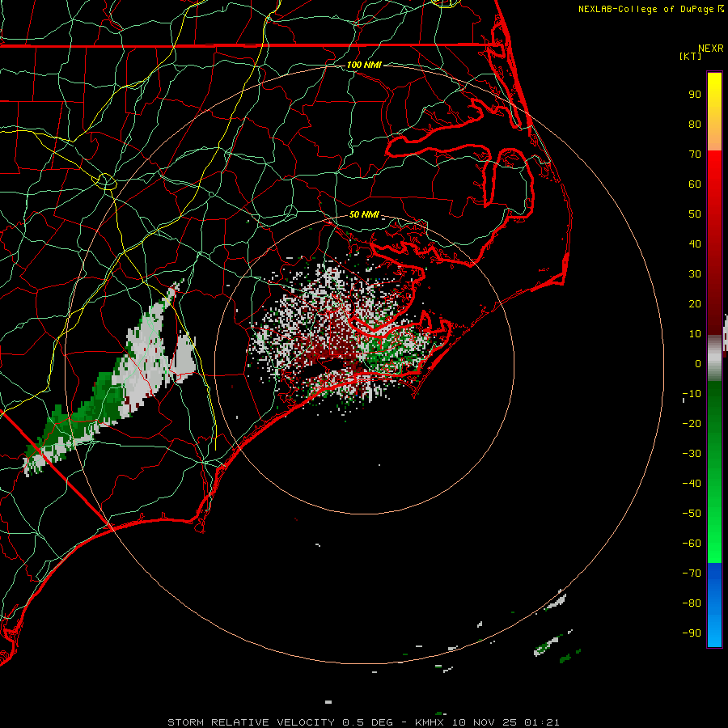Screen dimensions: 728x728
Task: Click the -60 knot scale label
Action: coord(692,544)
